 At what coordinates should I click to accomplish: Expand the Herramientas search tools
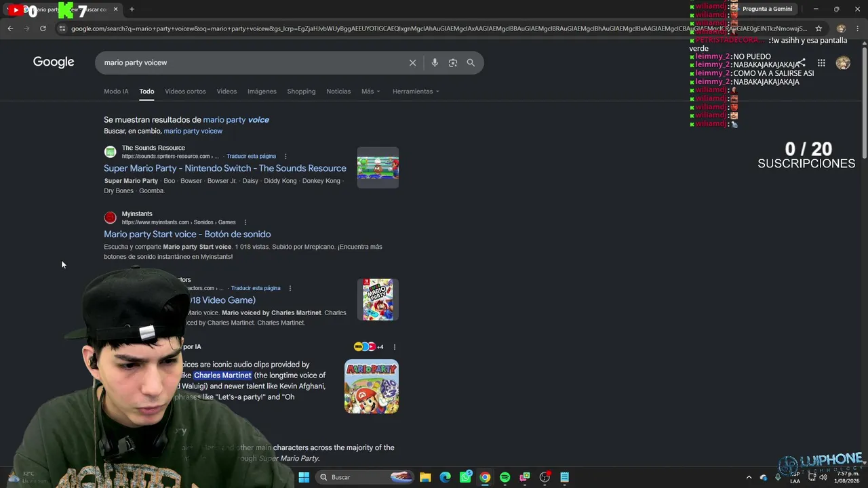pos(416,91)
